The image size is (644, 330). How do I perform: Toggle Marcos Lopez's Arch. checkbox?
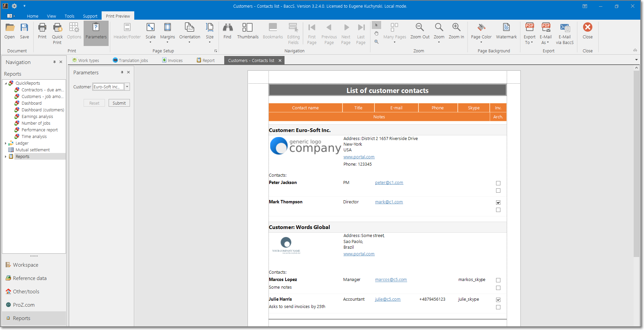[498, 288]
